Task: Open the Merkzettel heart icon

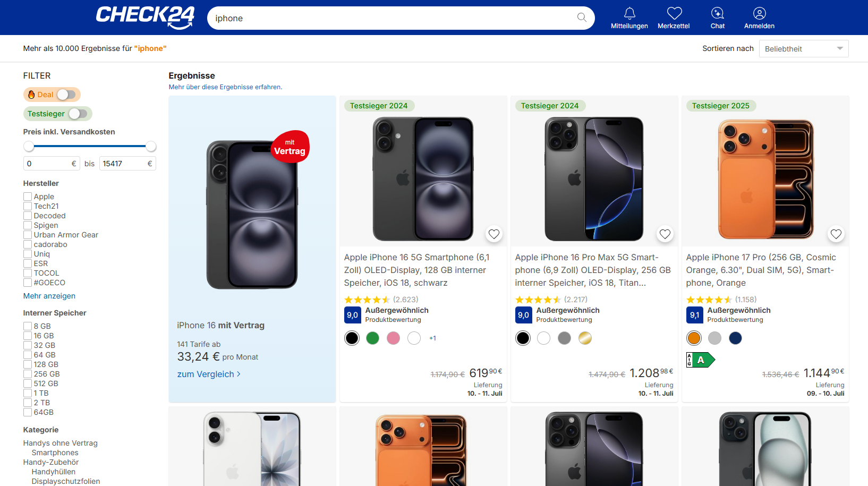Action: (674, 13)
